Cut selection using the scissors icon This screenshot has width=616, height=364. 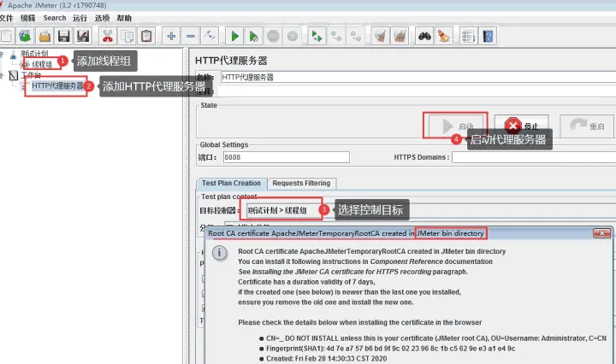coord(107,36)
